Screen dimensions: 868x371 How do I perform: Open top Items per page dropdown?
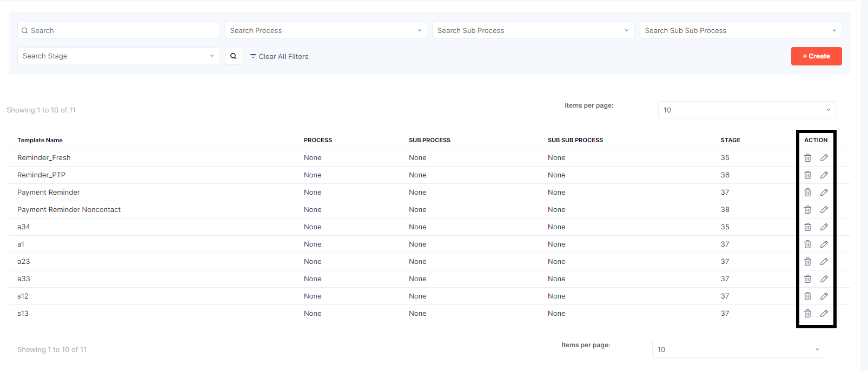[747, 110]
